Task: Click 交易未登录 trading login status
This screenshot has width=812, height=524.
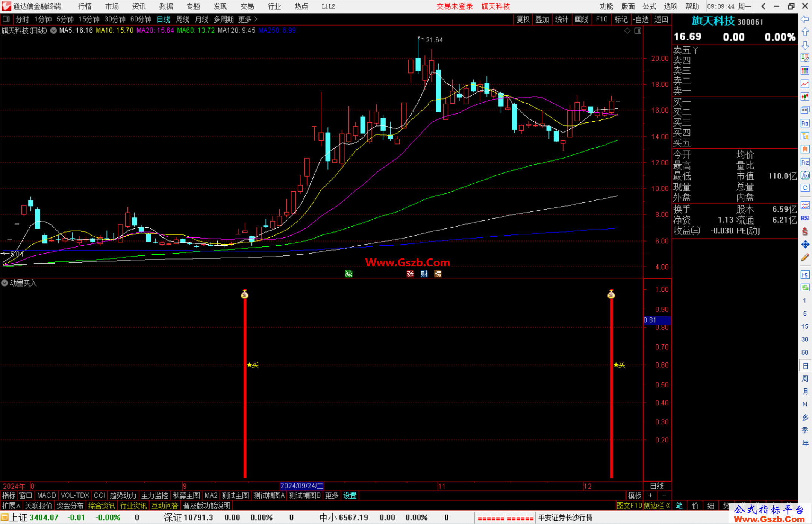Action: (454, 6)
